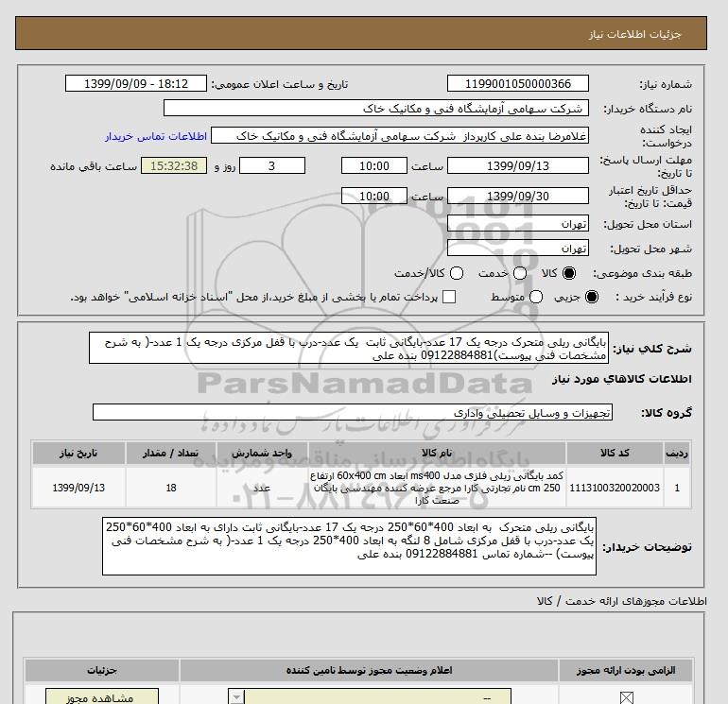The image size is (728, 704).
Task: Click the need date cell 1399/09/13
Action: coord(78,488)
